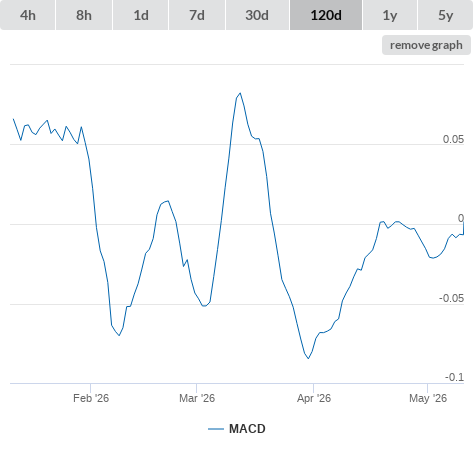Open the 1y time range
The width and height of the screenshot is (474, 455).
[390, 15]
